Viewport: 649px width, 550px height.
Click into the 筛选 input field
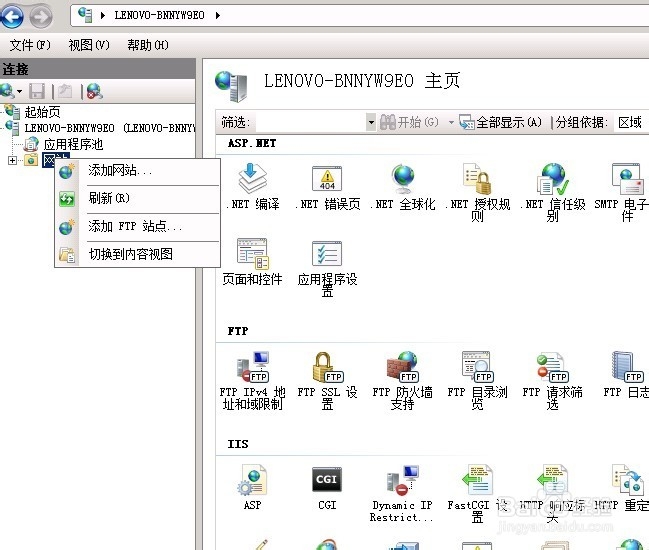[x=310, y=122]
